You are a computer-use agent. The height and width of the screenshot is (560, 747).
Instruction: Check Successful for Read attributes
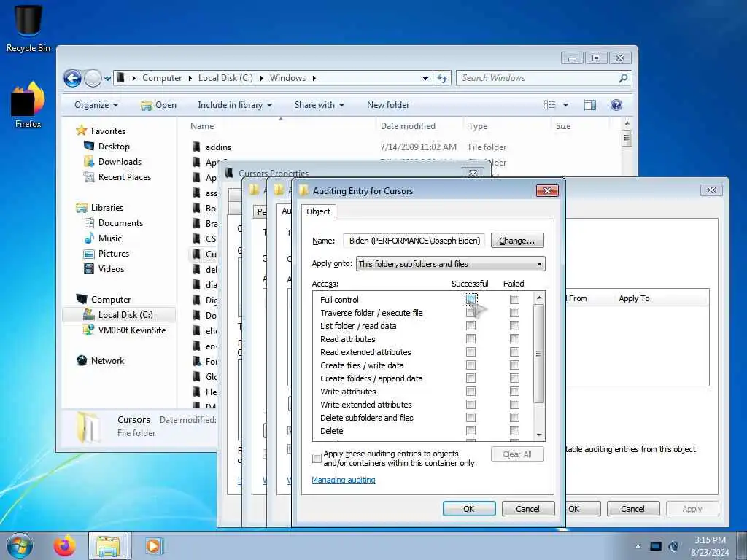click(x=471, y=338)
